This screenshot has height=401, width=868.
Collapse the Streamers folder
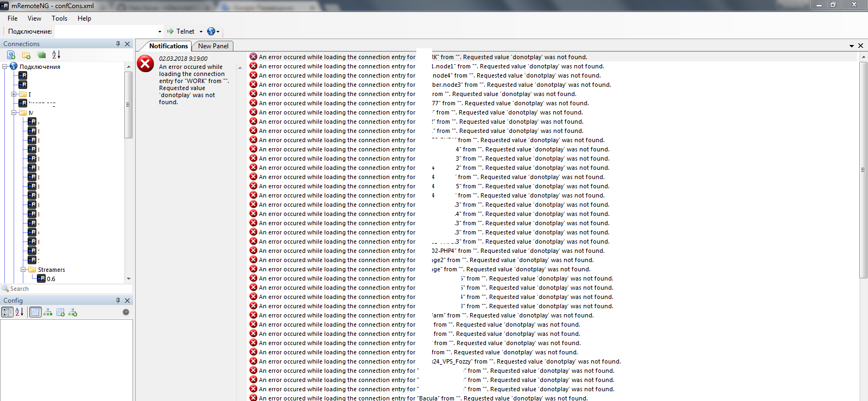(23, 270)
